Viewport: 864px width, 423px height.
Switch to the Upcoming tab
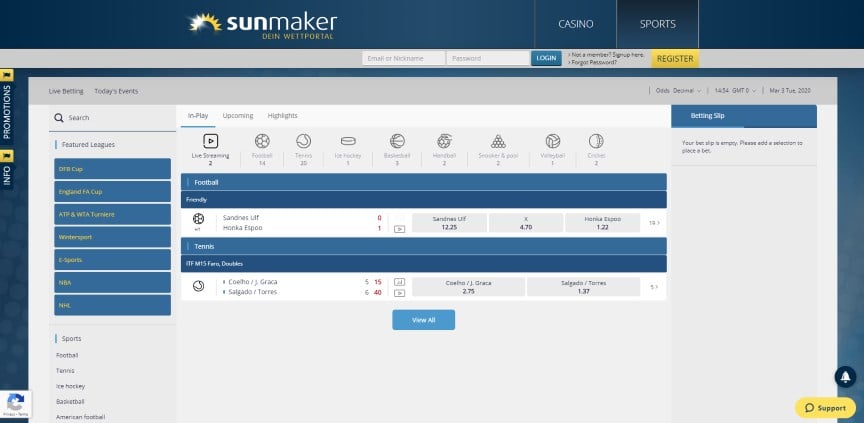pyautogui.click(x=238, y=116)
